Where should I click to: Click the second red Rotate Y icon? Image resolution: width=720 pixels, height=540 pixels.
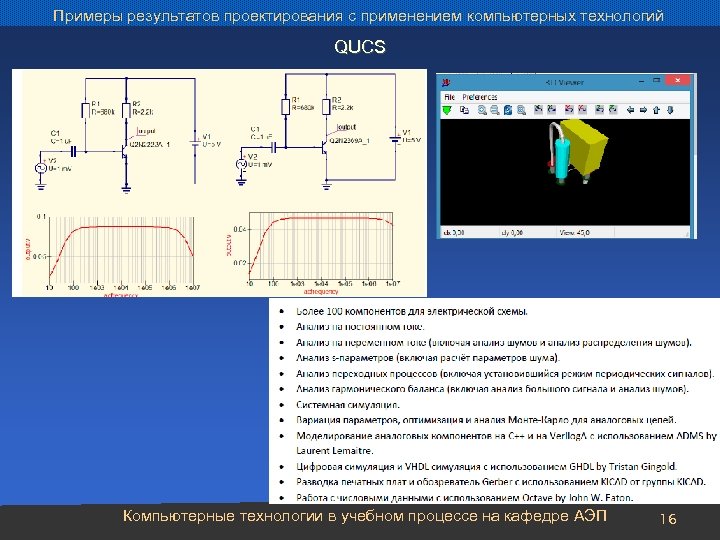582,109
